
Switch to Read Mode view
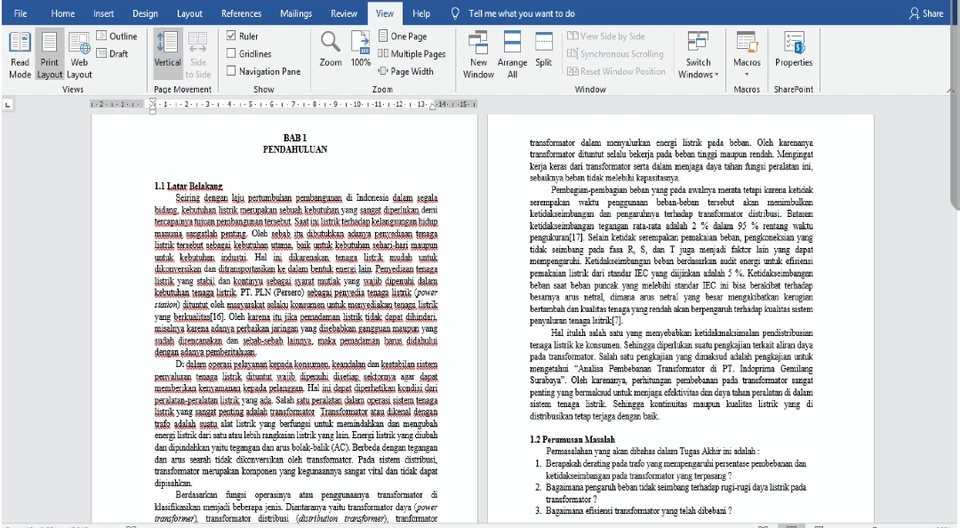[20, 55]
